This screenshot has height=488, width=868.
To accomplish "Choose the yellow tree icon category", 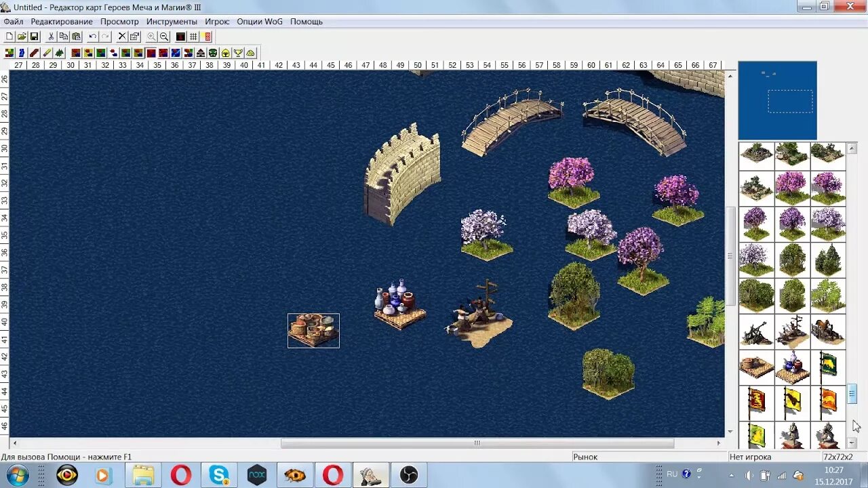I will point(226,53).
